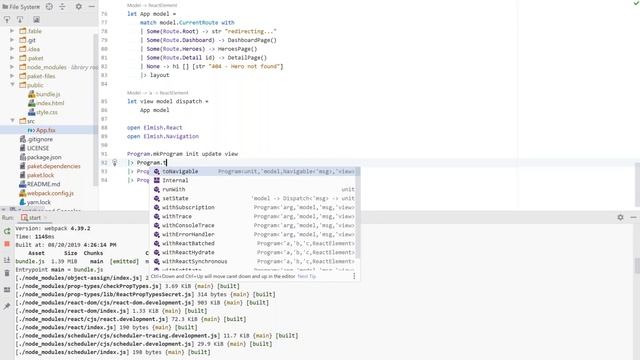The height and width of the screenshot is (360, 640).
Task: Select Internal completion suggestion
Action: pos(253,180)
